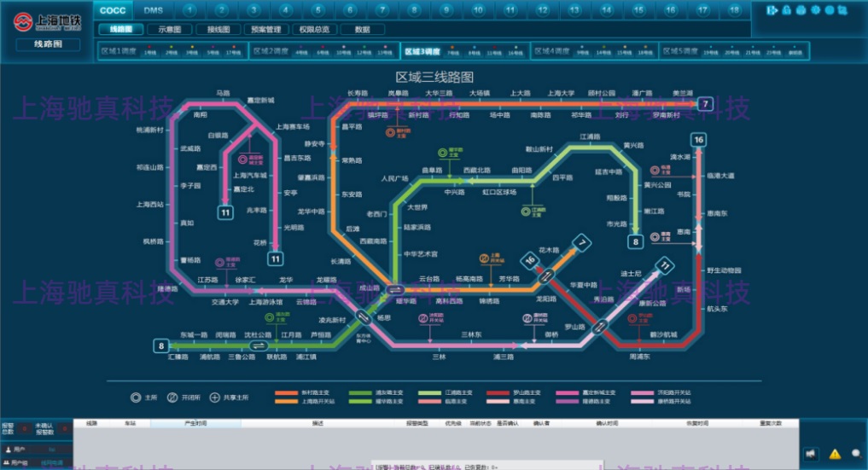
Task: Switch to the DMS tab
Action: (153, 10)
